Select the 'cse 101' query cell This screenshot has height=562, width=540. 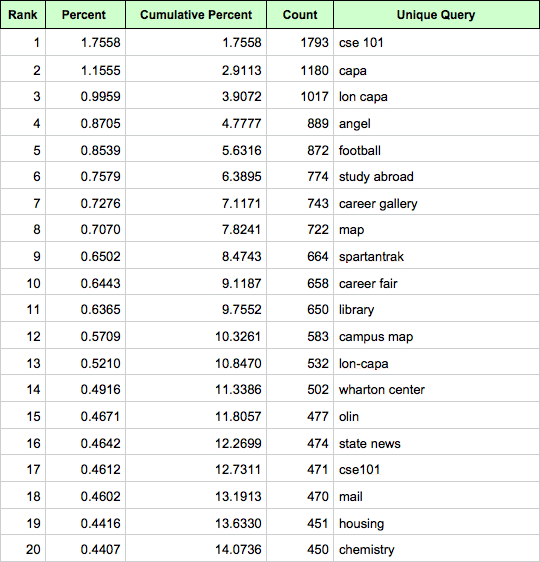pyautogui.click(x=436, y=43)
